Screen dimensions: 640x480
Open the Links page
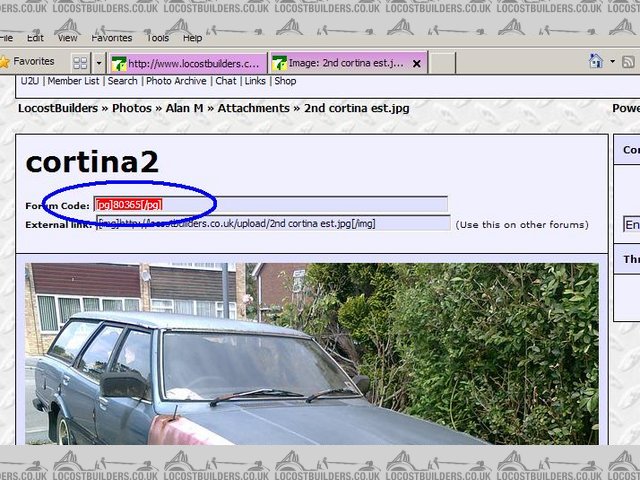[x=255, y=81]
